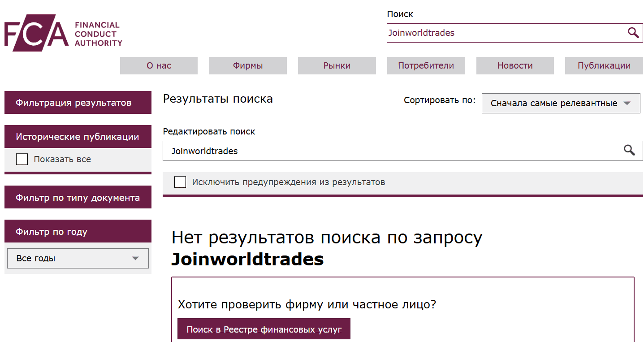The height and width of the screenshot is (342, 644).
Task: Open the Новости menu
Action: click(514, 65)
